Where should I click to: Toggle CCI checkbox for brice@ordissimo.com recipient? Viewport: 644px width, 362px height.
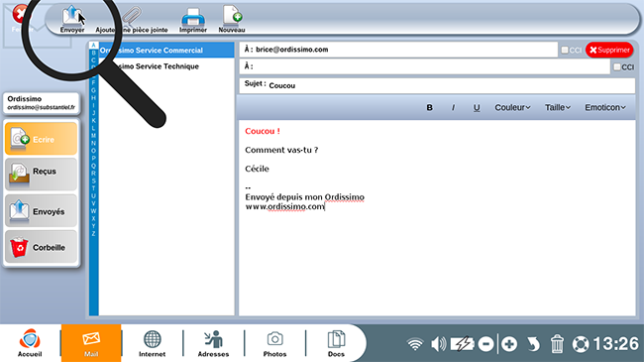pos(565,50)
